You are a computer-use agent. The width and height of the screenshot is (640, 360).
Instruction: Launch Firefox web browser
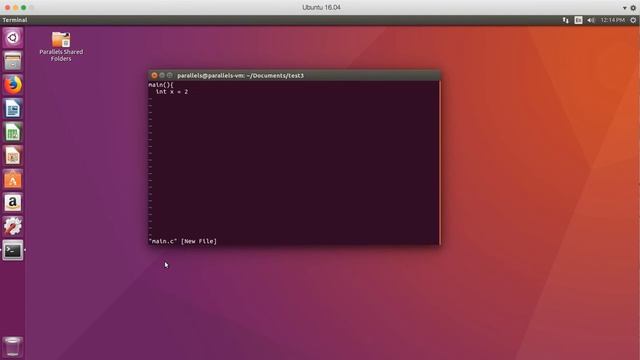(13, 85)
